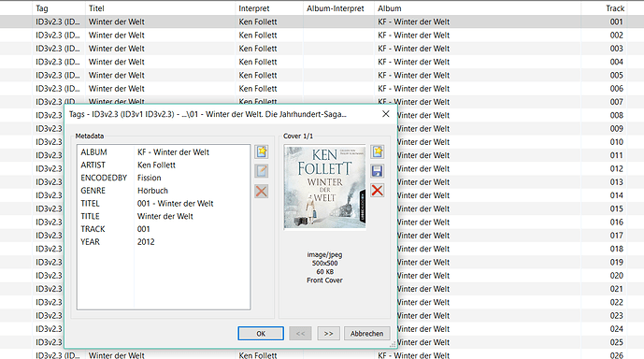Click track number 023 in main window
644x359 pixels.
point(616,315)
